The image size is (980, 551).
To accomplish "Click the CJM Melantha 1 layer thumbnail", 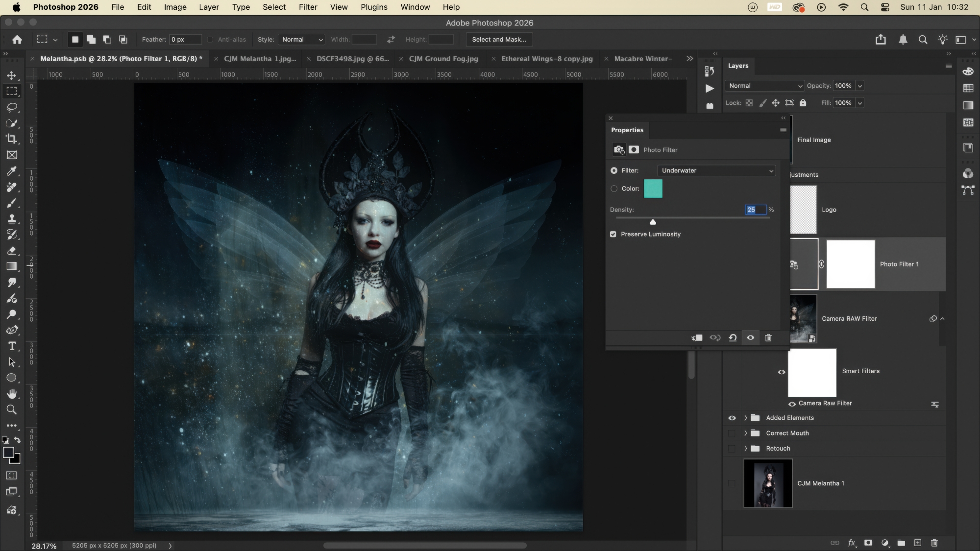I will [x=767, y=483].
